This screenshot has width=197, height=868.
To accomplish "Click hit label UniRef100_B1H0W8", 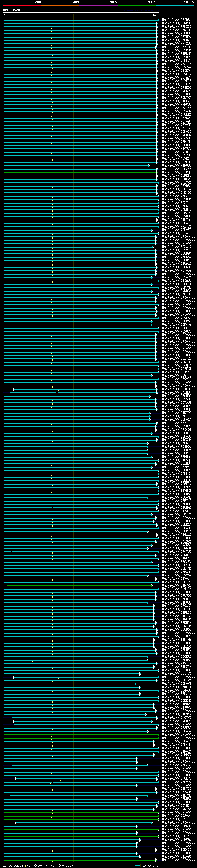I will click(176, 436).
